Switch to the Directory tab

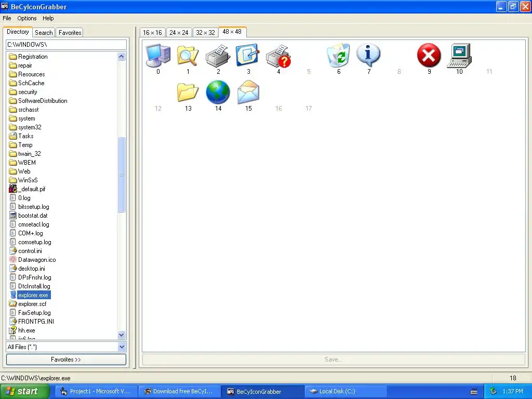coord(18,32)
